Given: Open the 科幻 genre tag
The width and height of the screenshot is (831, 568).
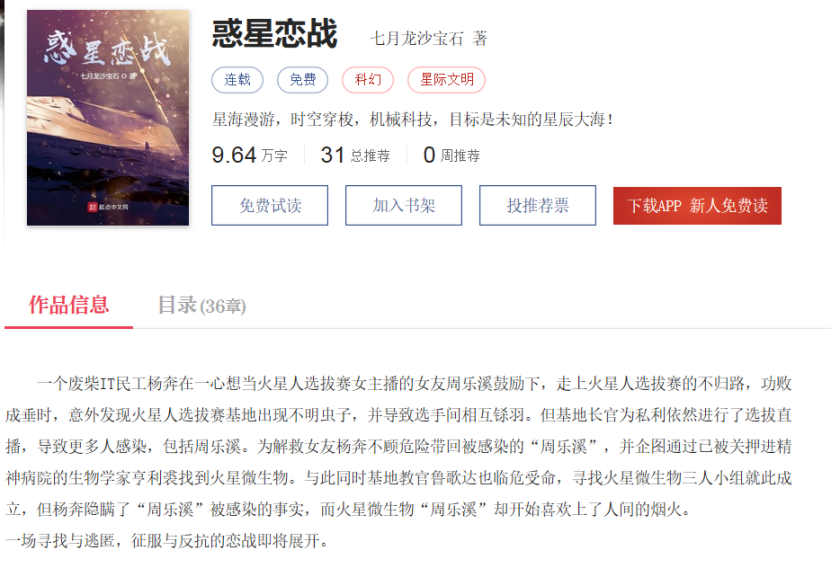Looking at the screenshot, I should 368,80.
